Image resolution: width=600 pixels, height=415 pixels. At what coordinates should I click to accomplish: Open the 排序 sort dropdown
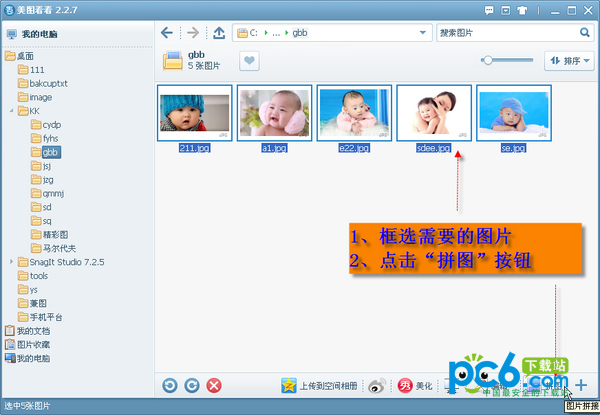tap(568, 61)
